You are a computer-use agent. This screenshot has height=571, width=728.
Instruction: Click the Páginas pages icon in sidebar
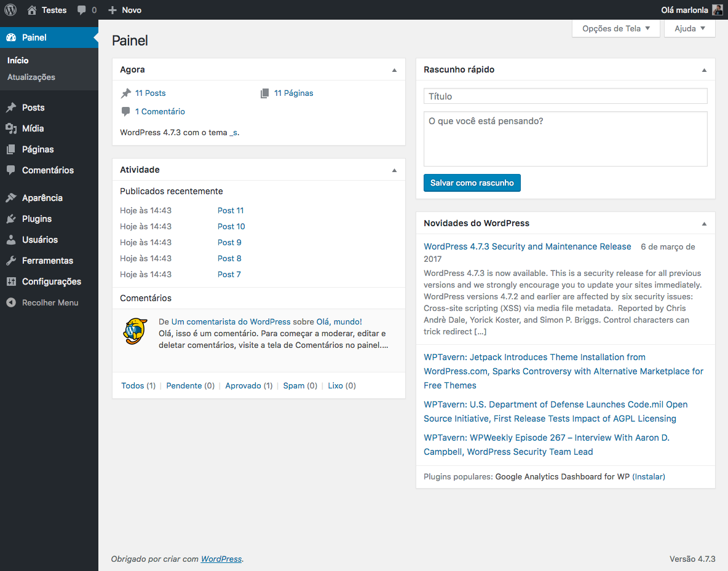tap(11, 149)
